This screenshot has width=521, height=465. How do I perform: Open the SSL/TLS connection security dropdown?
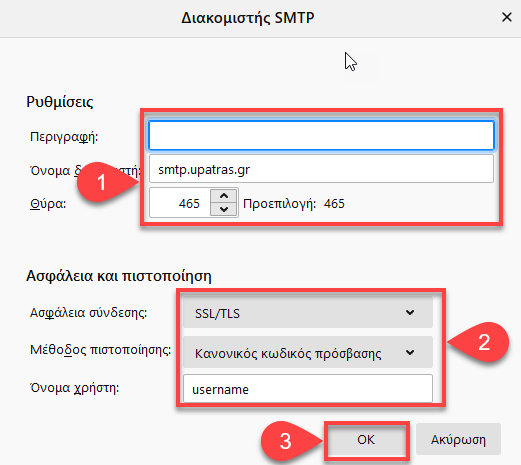coord(308,312)
